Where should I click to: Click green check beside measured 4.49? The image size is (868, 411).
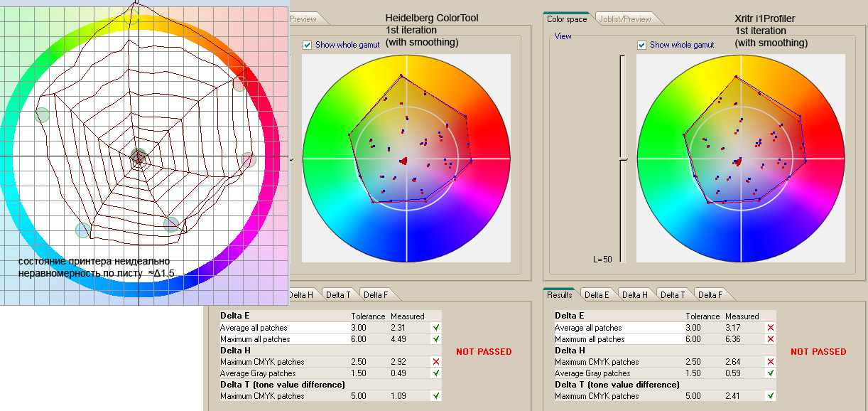(x=436, y=339)
